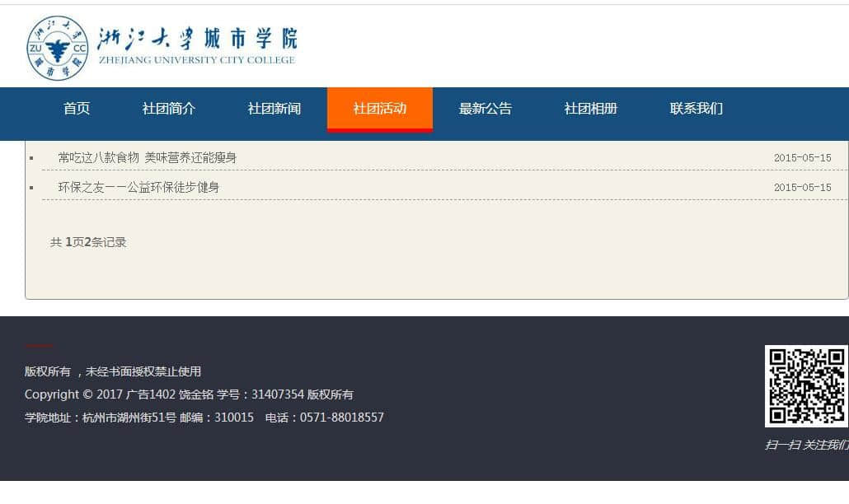Click the 2015-05-15 date of the first article
Viewport: 849px width, 504px height.
[802, 158]
